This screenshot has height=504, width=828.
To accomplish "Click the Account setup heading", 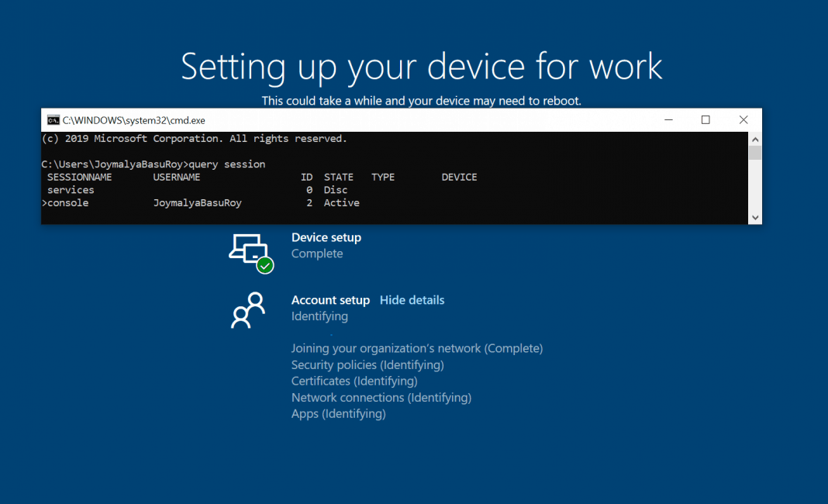I will pyautogui.click(x=330, y=300).
